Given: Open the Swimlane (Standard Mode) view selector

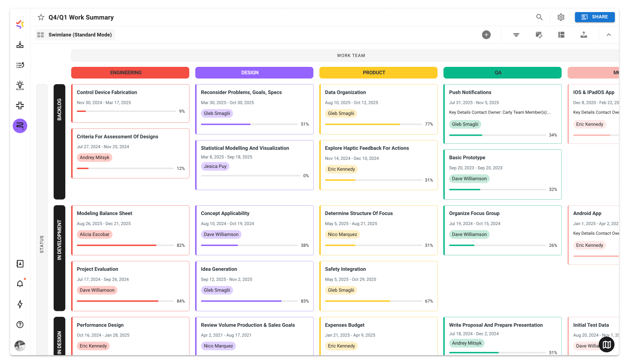Looking at the screenshot, I should (x=75, y=35).
